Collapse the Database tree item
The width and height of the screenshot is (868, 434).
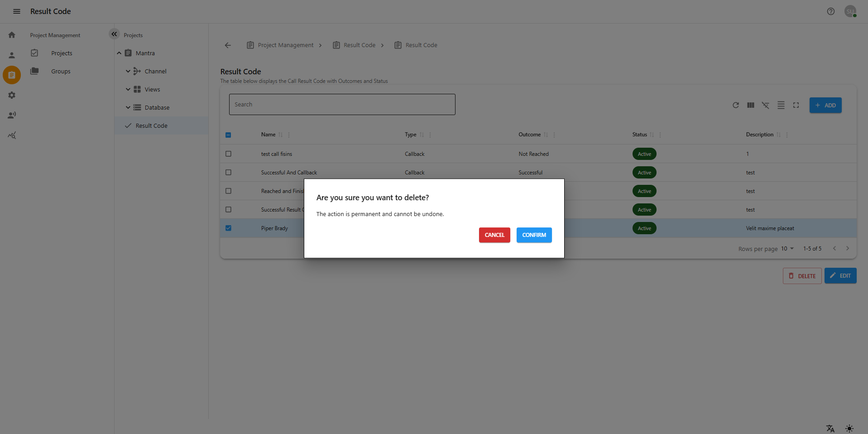pos(128,107)
